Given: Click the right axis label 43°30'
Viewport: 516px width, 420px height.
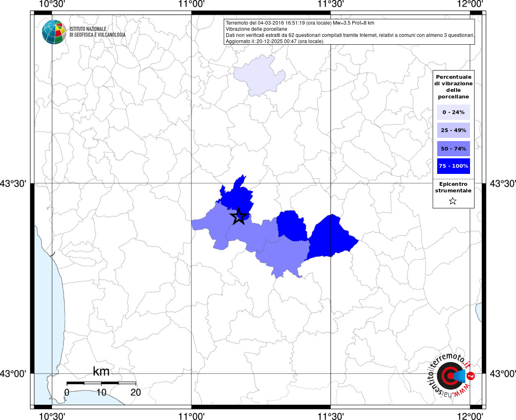Looking at the screenshot, I should (502, 183).
